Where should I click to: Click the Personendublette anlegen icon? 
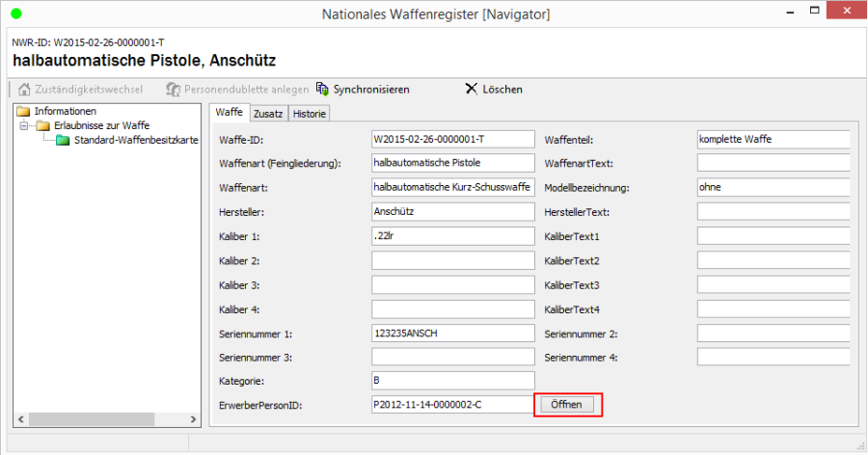173,89
